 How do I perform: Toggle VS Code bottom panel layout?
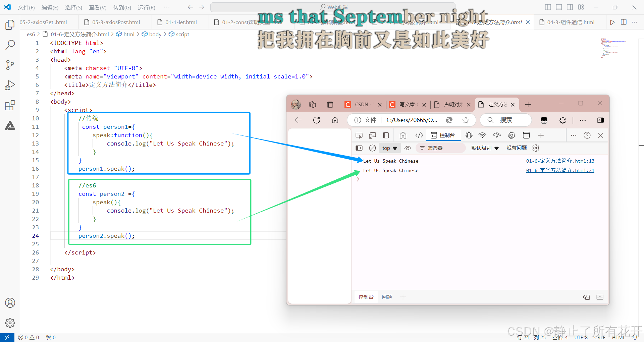click(559, 7)
